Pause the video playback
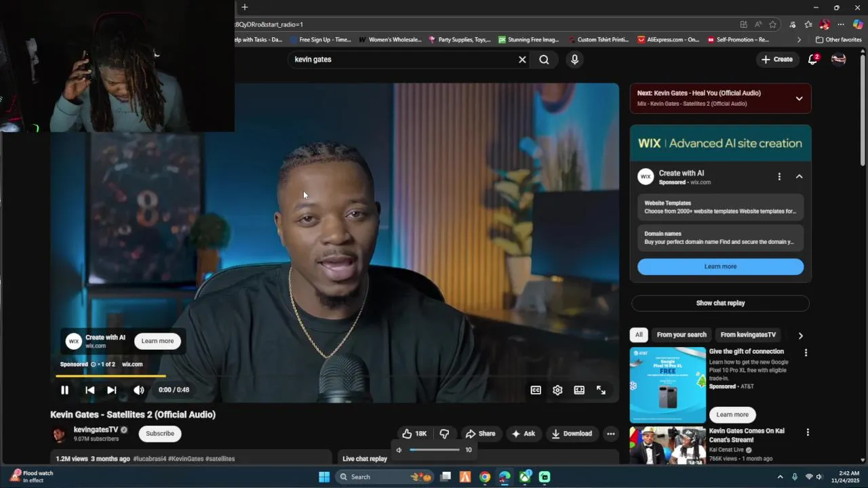Screen dimensions: 868x488 (x=64, y=390)
